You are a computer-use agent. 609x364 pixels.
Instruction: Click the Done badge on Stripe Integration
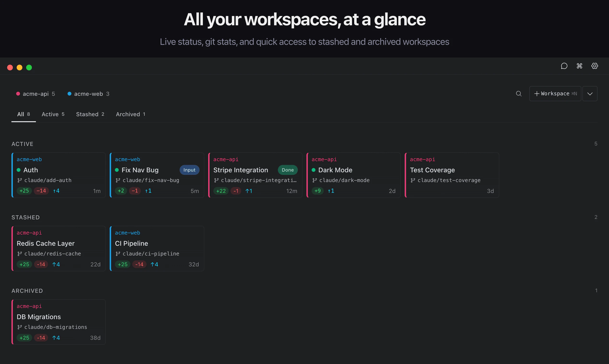(287, 170)
